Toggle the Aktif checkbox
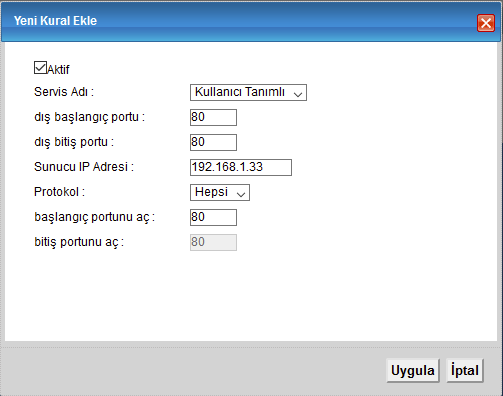This screenshot has height=396, width=503. click(x=40, y=67)
